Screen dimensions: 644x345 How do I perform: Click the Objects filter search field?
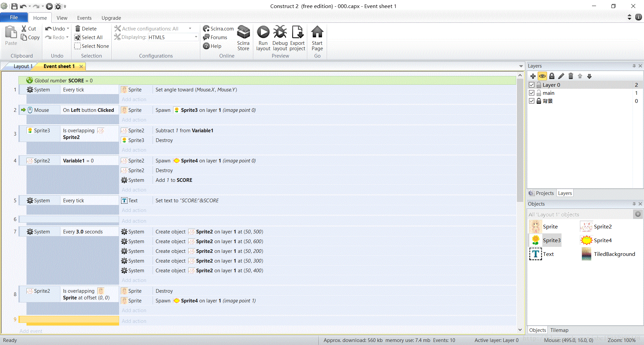click(x=580, y=214)
